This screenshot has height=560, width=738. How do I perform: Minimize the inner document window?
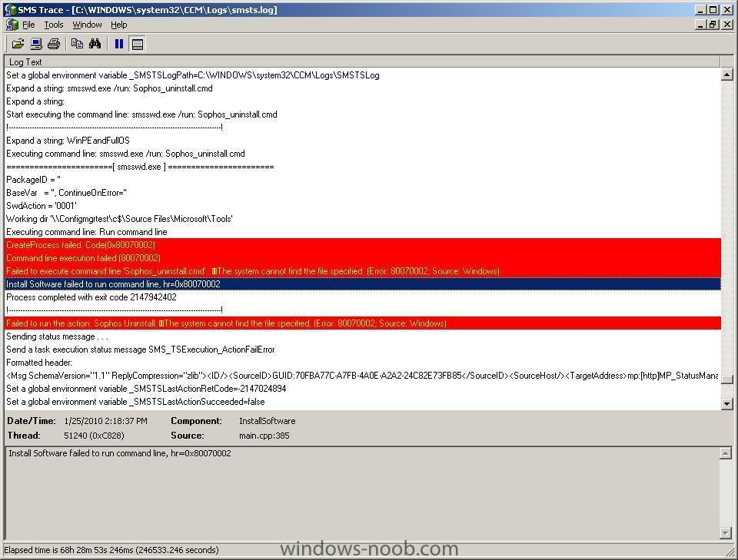point(701,25)
